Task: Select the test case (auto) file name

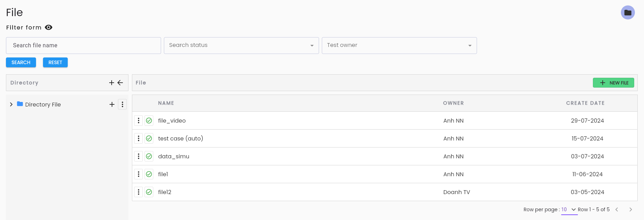Action: click(181, 138)
